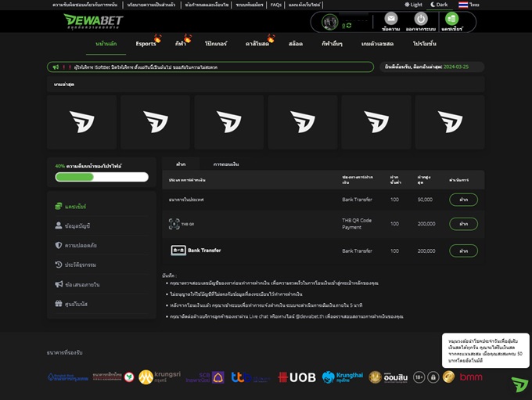Click the balance refresh icon

tap(348, 25)
